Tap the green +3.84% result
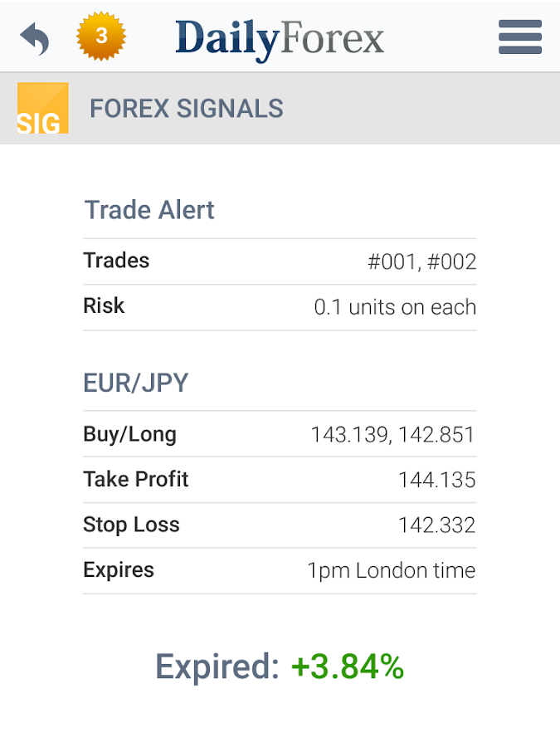560x747 pixels. pyautogui.click(x=347, y=666)
